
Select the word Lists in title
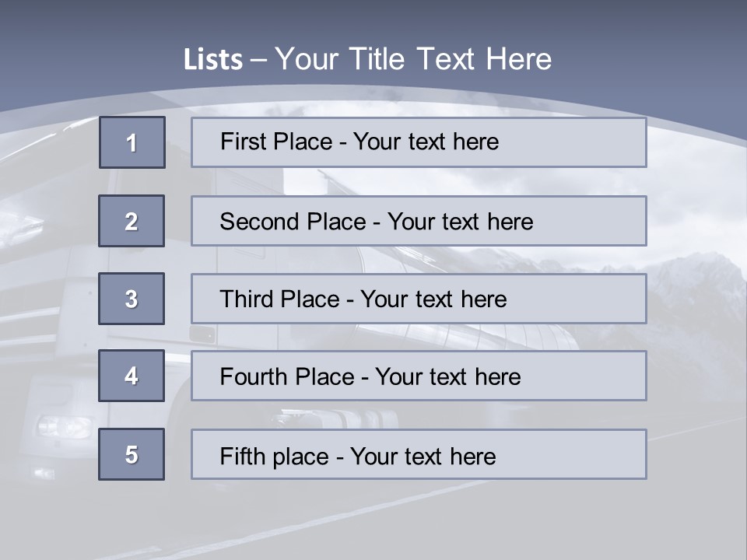click(x=213, y=60)
